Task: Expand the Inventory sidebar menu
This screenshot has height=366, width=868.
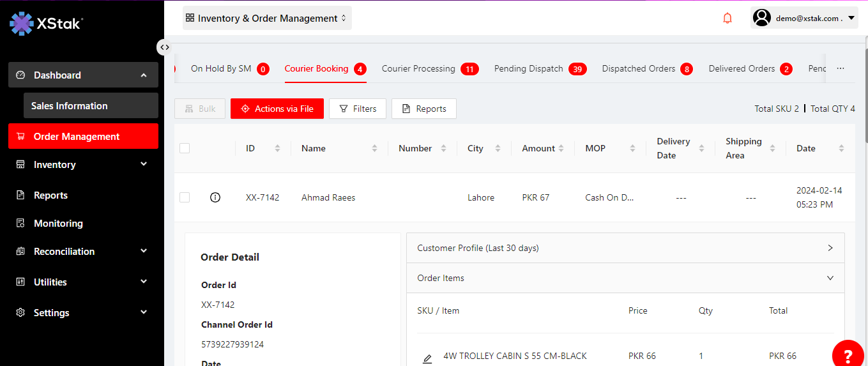Action: (x=82, y=165)
